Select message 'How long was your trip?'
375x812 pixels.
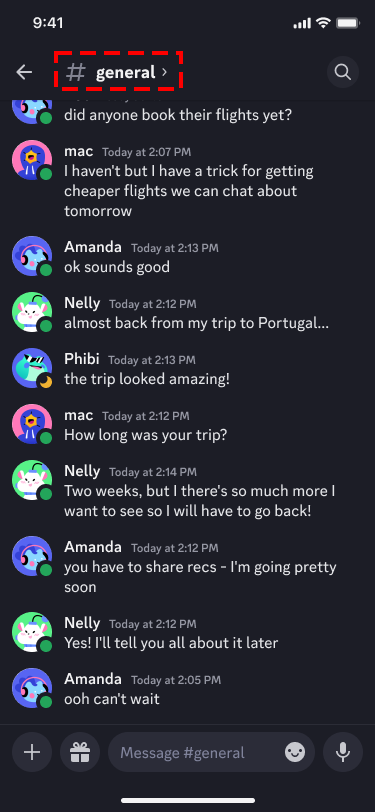coord(146,435)
